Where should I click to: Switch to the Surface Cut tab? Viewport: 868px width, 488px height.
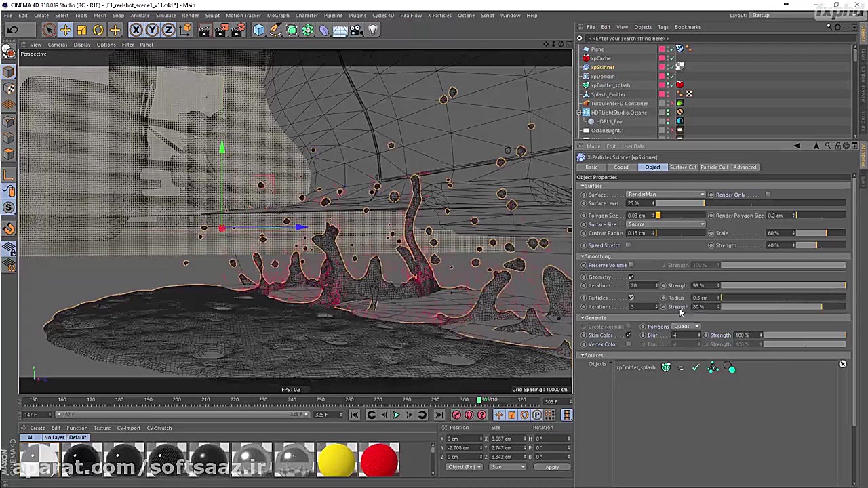coord(683,167)
